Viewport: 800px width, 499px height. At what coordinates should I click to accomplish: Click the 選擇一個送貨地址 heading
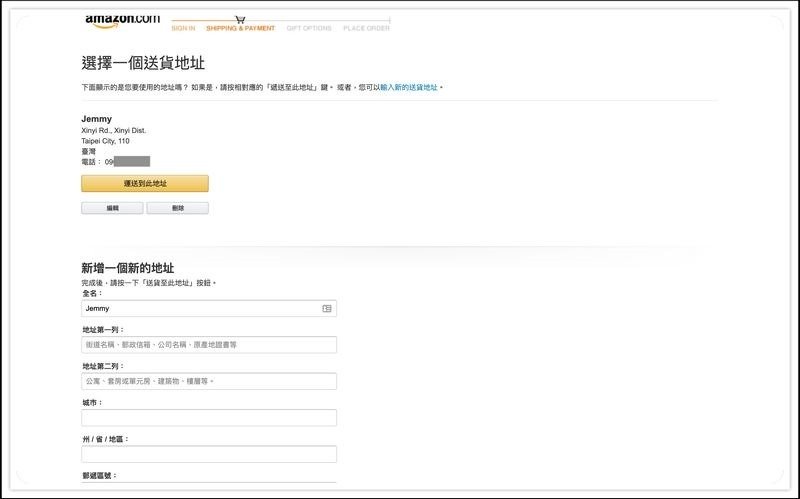143,63
